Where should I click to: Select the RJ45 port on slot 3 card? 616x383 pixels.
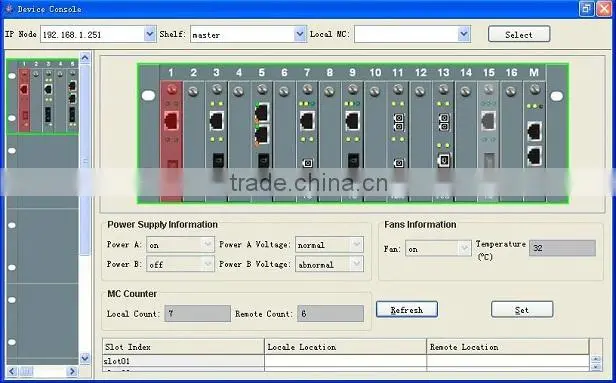pyautogui.click(x=216, y=121)
